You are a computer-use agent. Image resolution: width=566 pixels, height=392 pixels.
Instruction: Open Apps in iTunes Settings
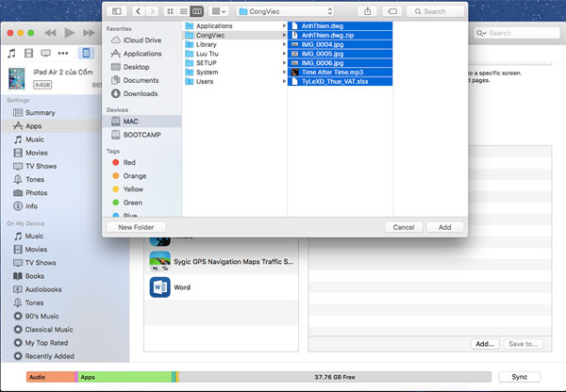click(x=51, y=126)
